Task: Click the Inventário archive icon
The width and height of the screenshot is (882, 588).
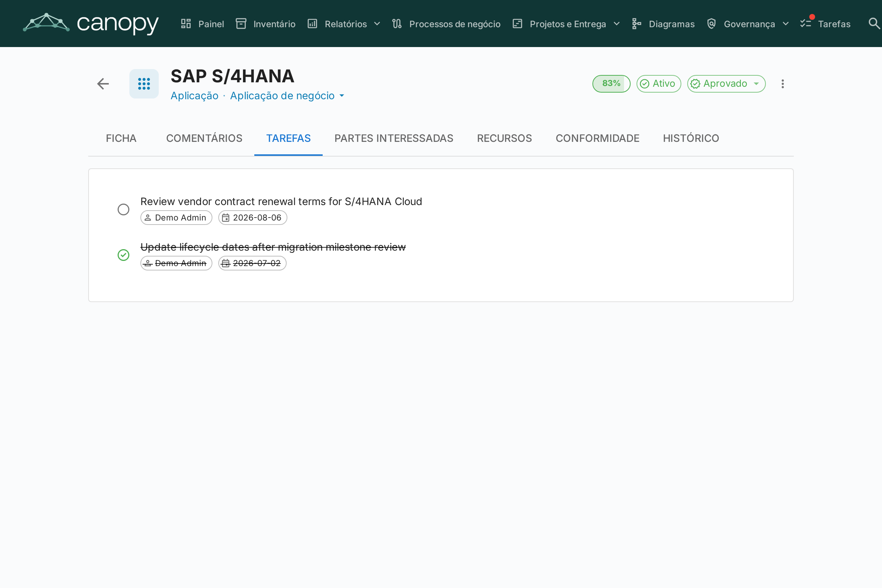Action: click(241, 24)
